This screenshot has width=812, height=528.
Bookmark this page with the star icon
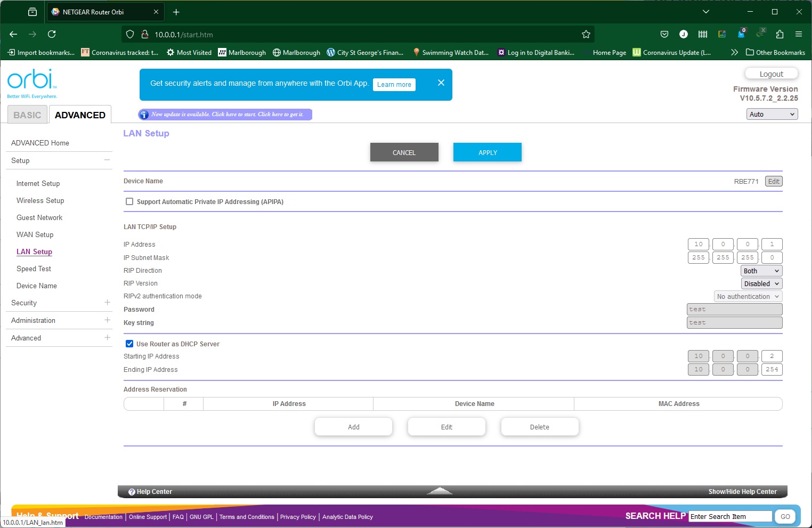click(586, 34)
